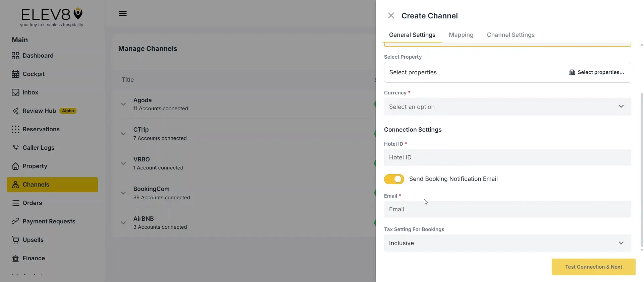The height and width of the screenshot is (282, 644).
Task: Click the Alpha badge
Action: pyautogui.click(x=68, y=111)
